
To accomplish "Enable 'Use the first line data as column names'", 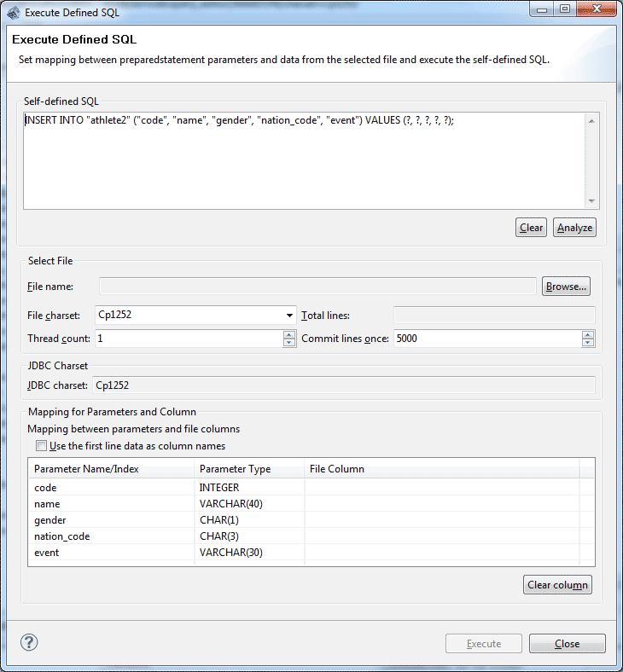I will (41, 446).
